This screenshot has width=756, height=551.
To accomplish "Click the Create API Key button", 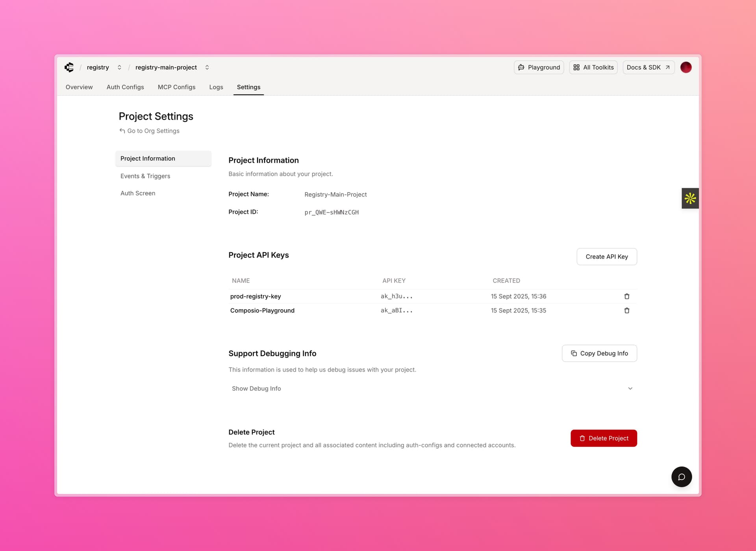I will [606, 257].
